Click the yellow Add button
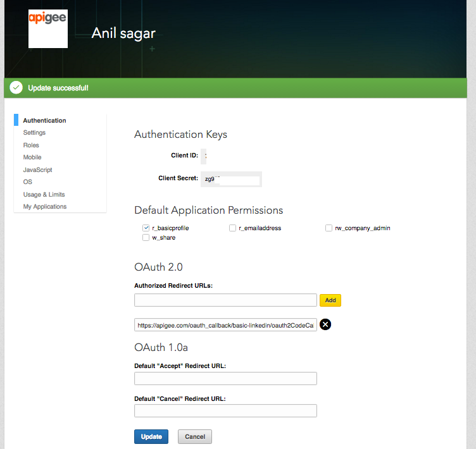Image resolution: width=476 pixels, height=449 pixels. [x=330, y=300]
